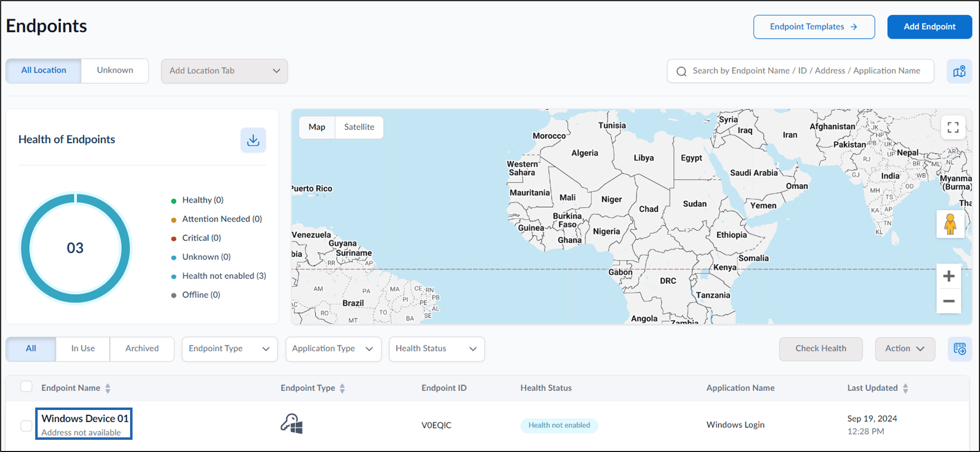Focus the endpoint search field
This screenshot has width=980, height=452.
click(x=801, y=71)
